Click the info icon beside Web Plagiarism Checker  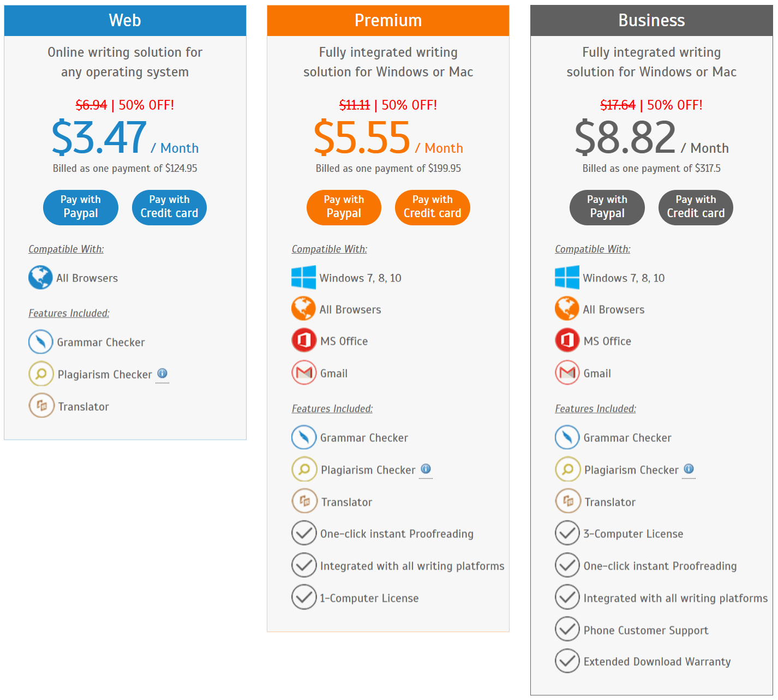pos(162,373)
